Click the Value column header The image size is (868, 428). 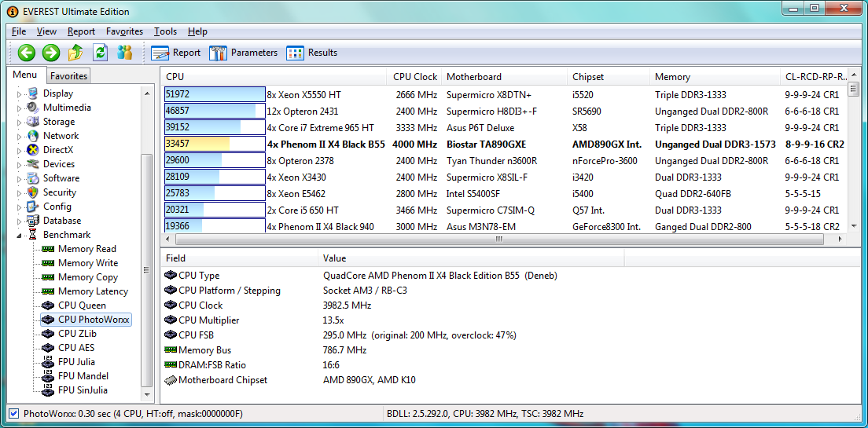point(471,258)
